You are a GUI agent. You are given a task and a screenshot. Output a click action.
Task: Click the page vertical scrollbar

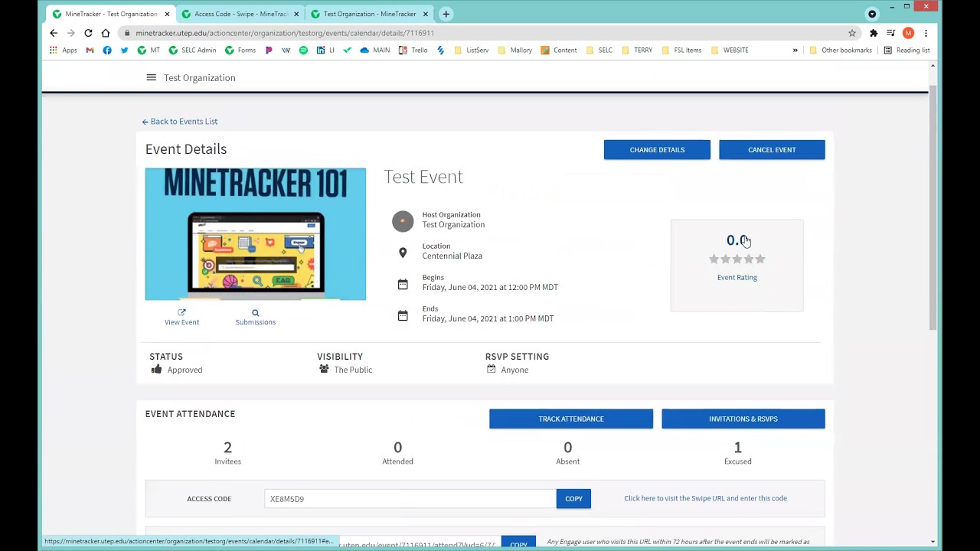[933, 207]
